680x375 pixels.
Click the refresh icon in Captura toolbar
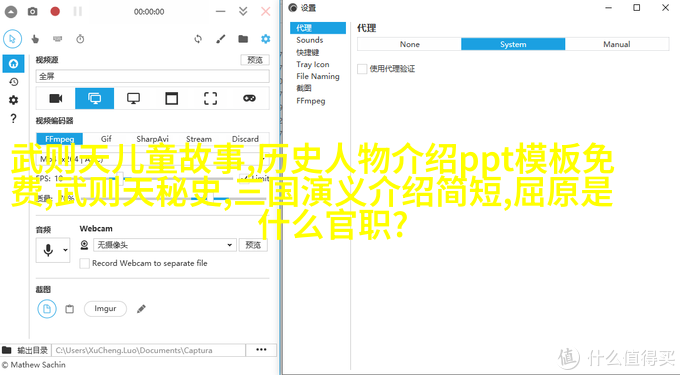pos(198,39)
